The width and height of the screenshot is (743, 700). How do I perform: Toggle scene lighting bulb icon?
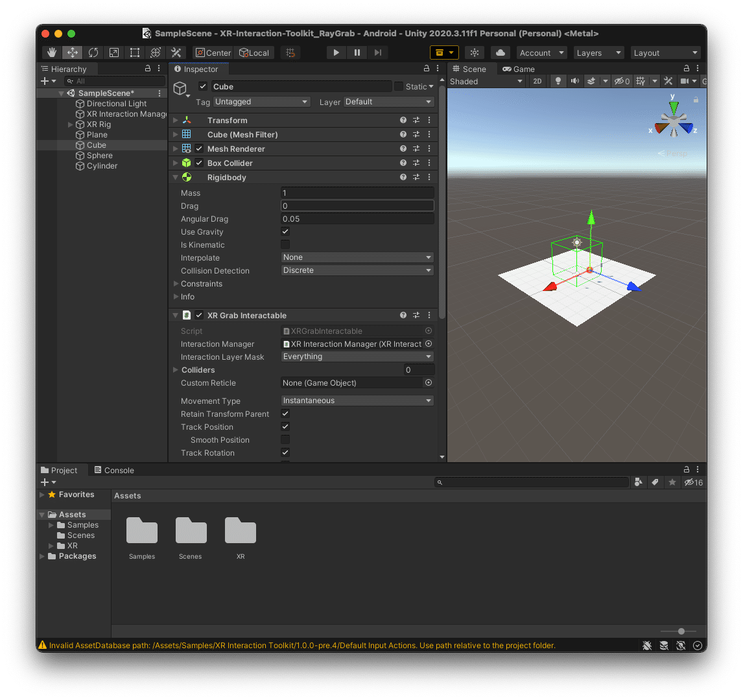pos(558,82)
